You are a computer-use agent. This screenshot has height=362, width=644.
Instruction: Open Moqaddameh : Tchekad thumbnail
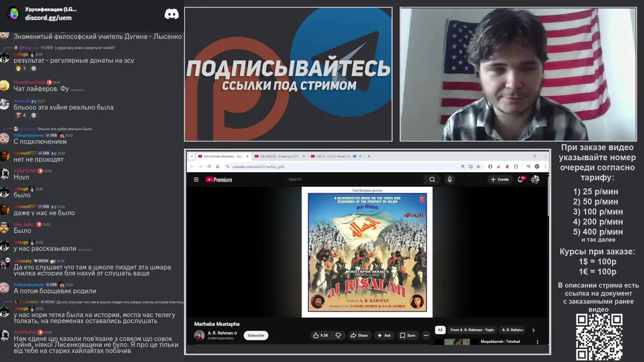(x=456, y=342)
